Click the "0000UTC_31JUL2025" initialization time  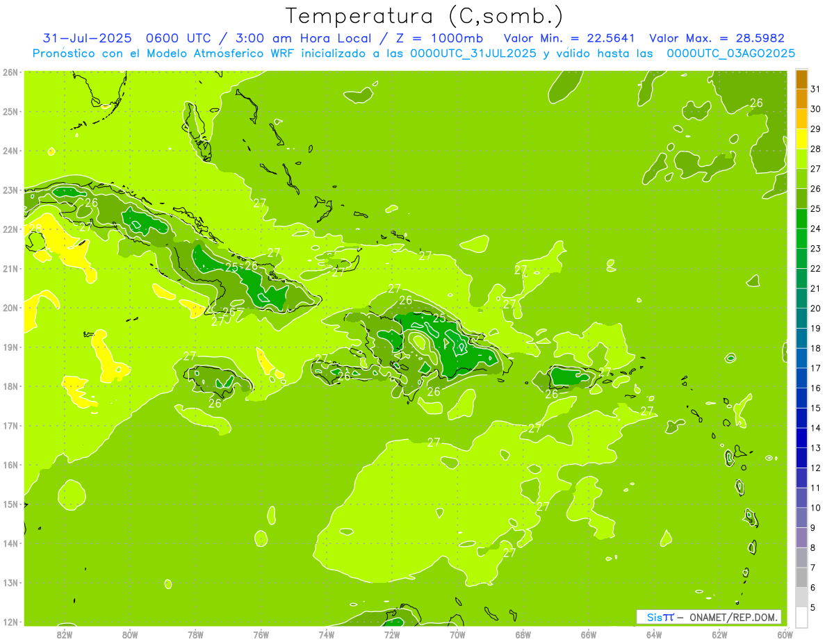point(473,53)
